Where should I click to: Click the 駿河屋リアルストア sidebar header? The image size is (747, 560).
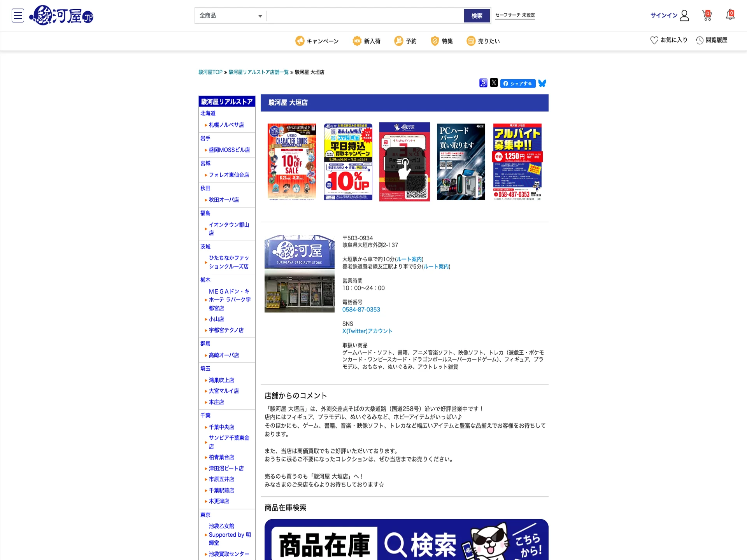(227, 101)
